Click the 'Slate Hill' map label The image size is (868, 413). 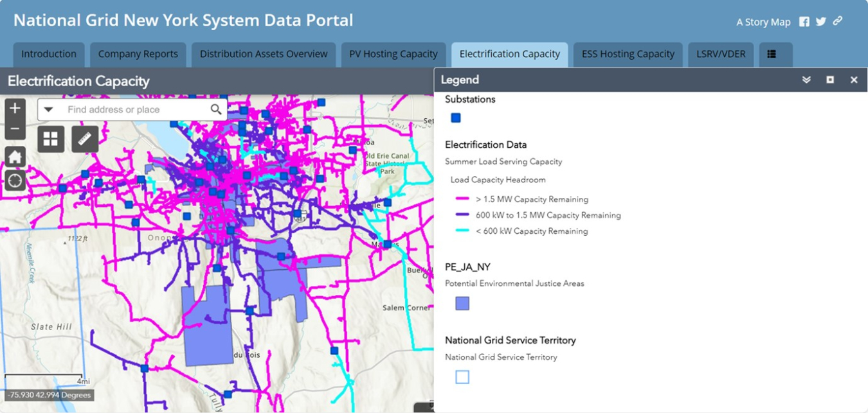(51, 327)
